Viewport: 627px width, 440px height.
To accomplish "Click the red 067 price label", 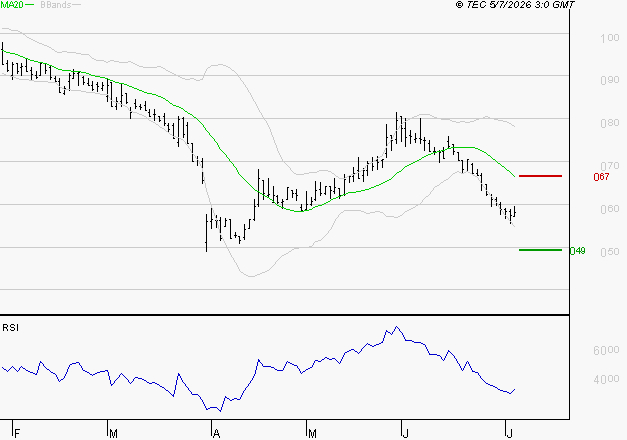I will [x=601, y=177].
